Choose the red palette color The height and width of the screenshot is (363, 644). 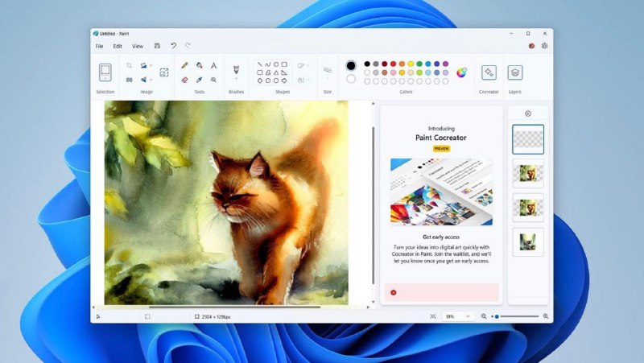[x=393, y=64]
